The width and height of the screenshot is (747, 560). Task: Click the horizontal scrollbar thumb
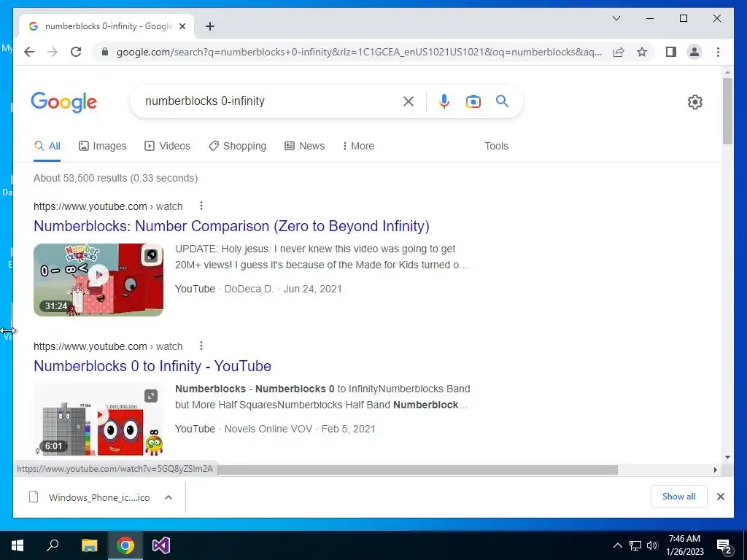(x=417, y=470)
